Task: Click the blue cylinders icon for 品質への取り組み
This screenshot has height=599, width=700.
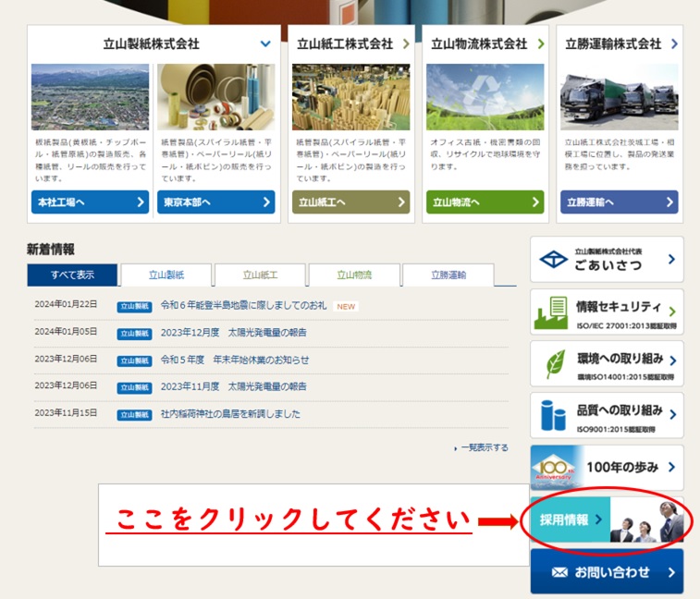Action: (x=553, y=416)
